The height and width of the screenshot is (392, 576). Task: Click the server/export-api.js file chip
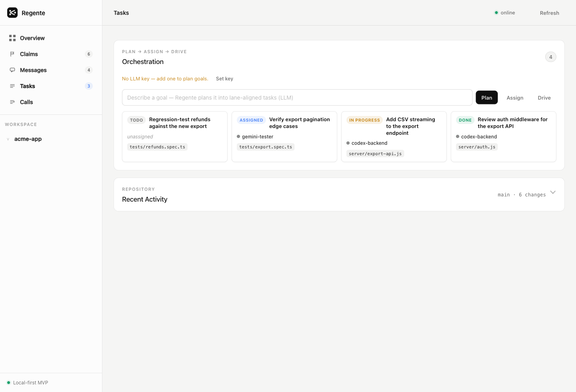pos(375,154)
